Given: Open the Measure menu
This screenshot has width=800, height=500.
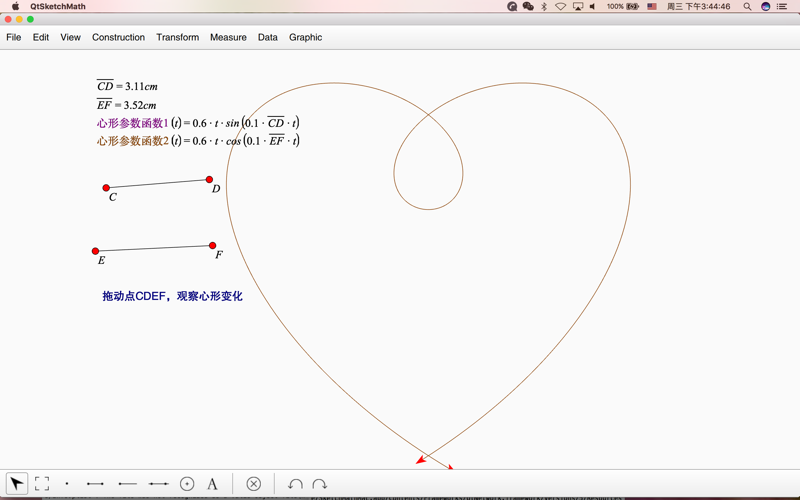Looking at the screenshot, I should [228, 37].
